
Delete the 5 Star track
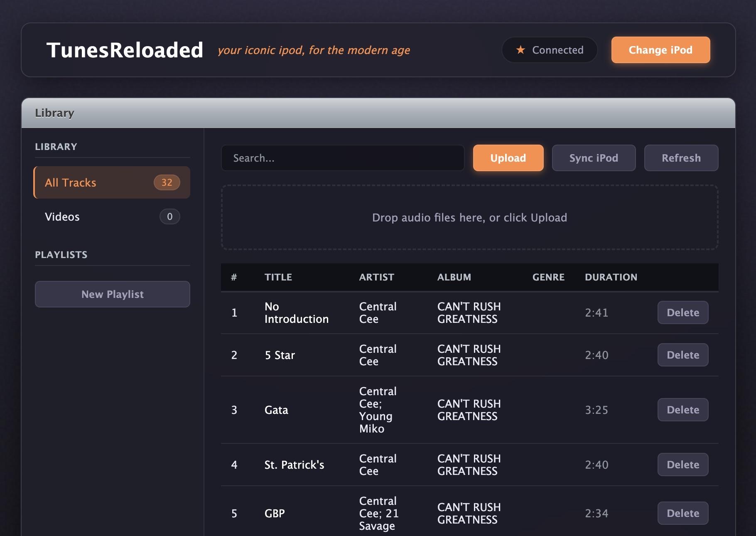[x=683, y=355]
